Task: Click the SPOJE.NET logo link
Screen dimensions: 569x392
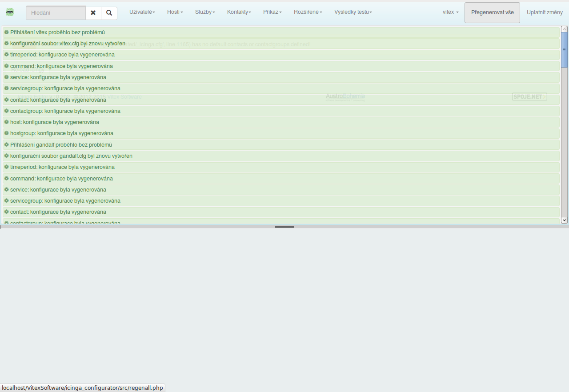Action: 529,96
